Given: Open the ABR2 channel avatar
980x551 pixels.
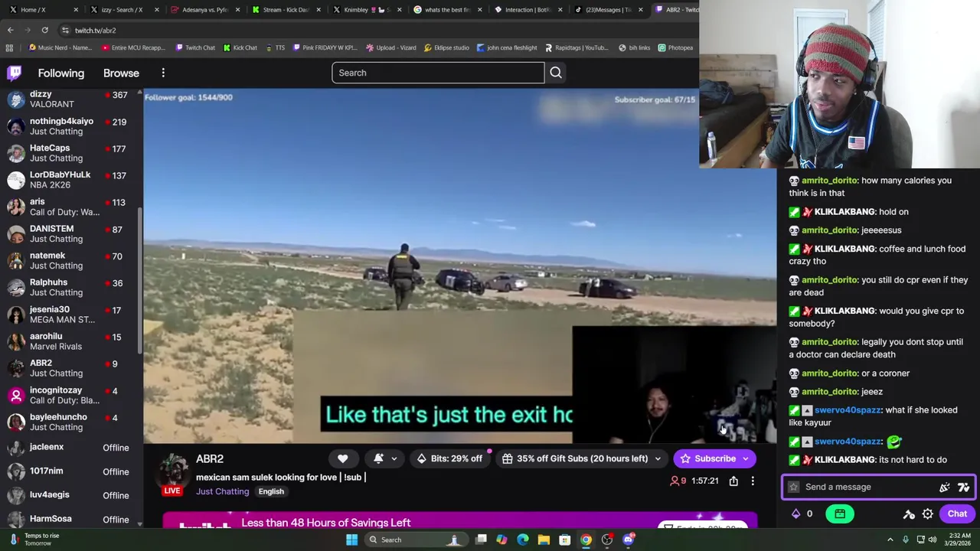Looking at the screenshot, I should point(175,470).
